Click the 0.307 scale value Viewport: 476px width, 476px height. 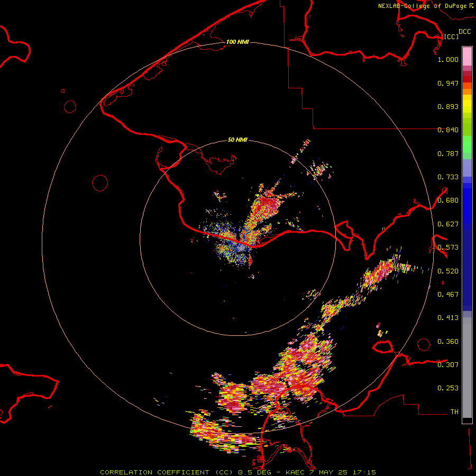pos(448,365)
